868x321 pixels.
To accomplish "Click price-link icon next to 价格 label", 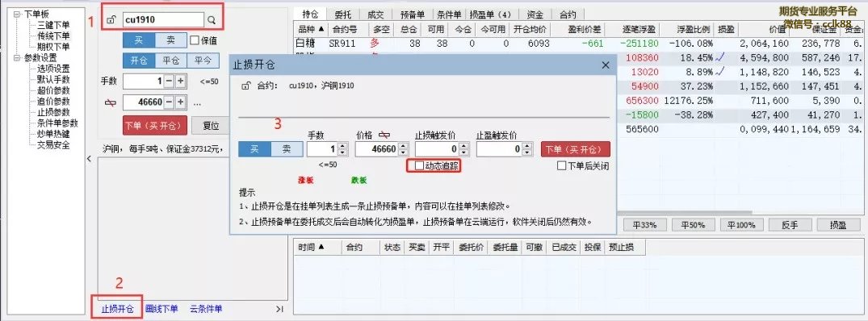I will point(384,134).
